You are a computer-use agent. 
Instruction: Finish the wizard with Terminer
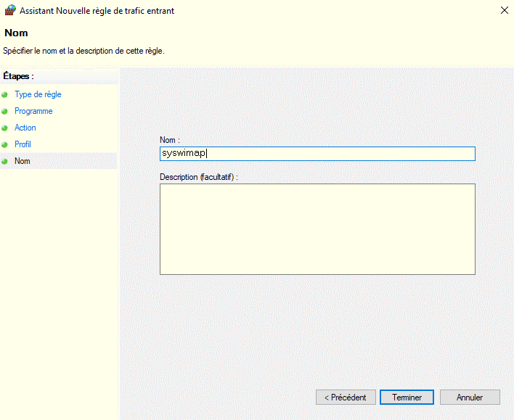(407, 397)
